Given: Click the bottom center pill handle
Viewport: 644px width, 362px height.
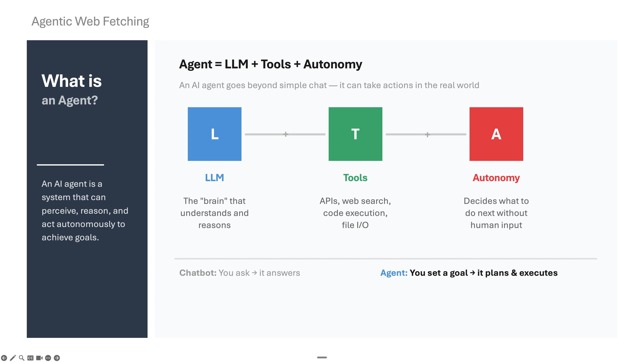Looking at the screenshot, I should (322, 357).
